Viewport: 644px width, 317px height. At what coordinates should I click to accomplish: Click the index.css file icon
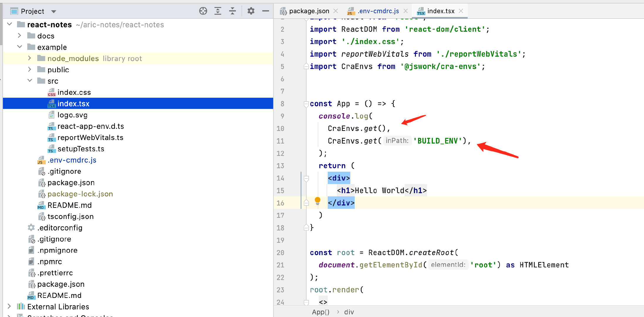pyautogui.click(x=51, y=92)
